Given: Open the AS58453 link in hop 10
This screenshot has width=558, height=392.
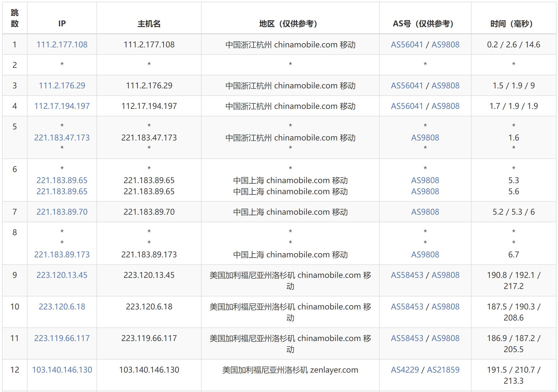Looking at the screenshot, I should (407, 307).
